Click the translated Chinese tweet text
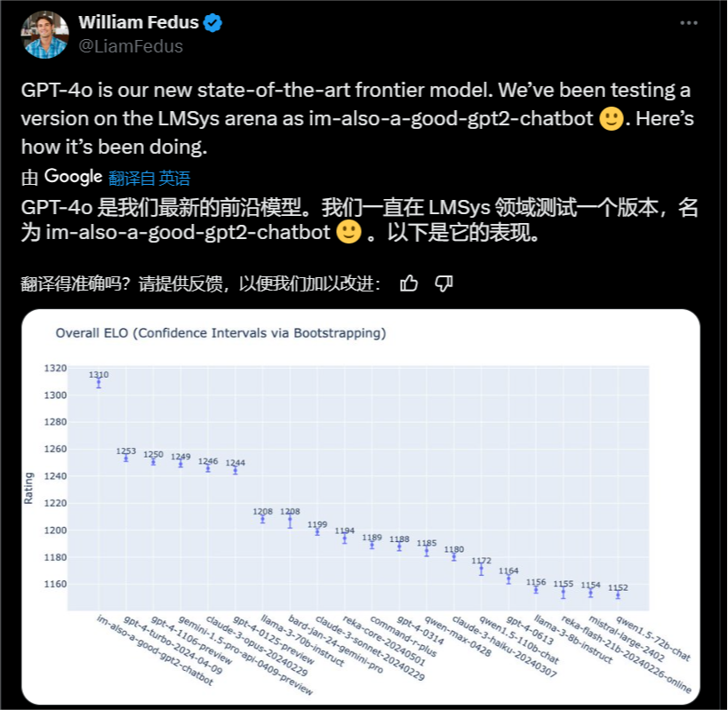Image resolution: width=728 pixels, height=710 pixels. 356,220
